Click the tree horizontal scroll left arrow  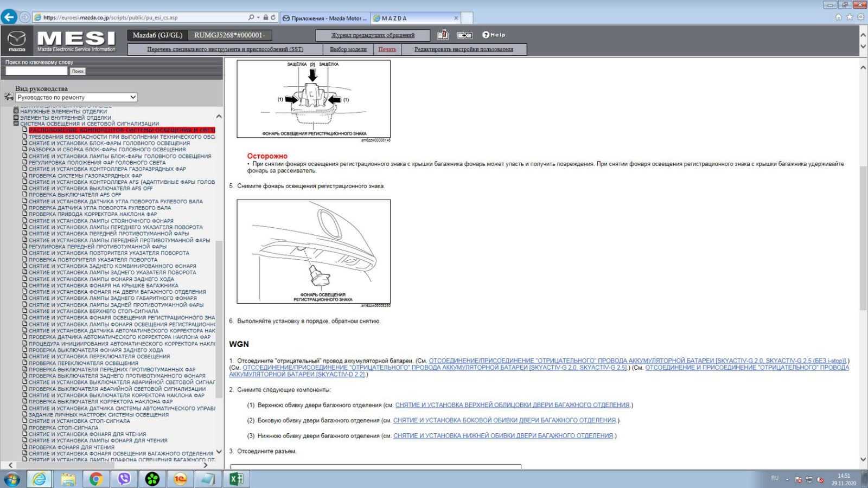click(10, 465)
